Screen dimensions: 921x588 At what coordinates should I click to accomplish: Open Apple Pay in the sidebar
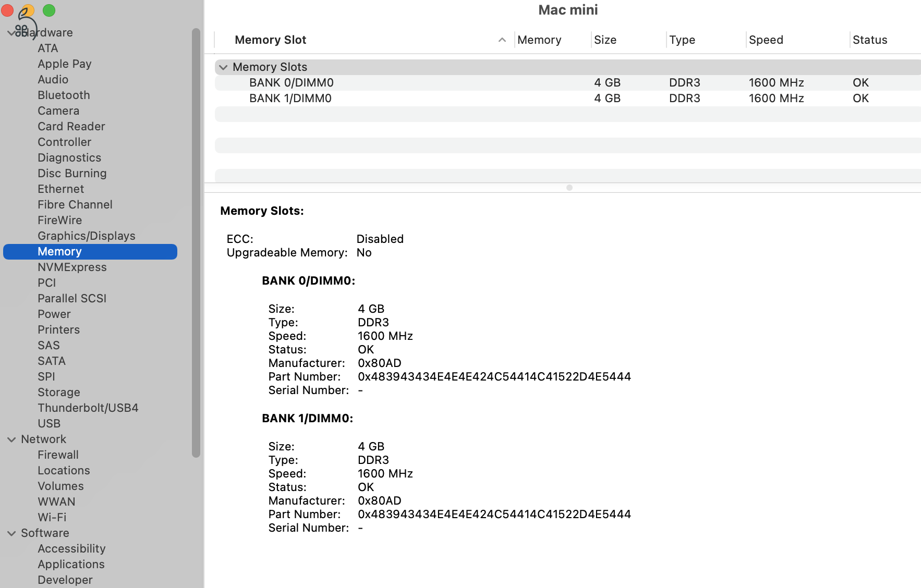pyautogui.click(x=64, y=64)
